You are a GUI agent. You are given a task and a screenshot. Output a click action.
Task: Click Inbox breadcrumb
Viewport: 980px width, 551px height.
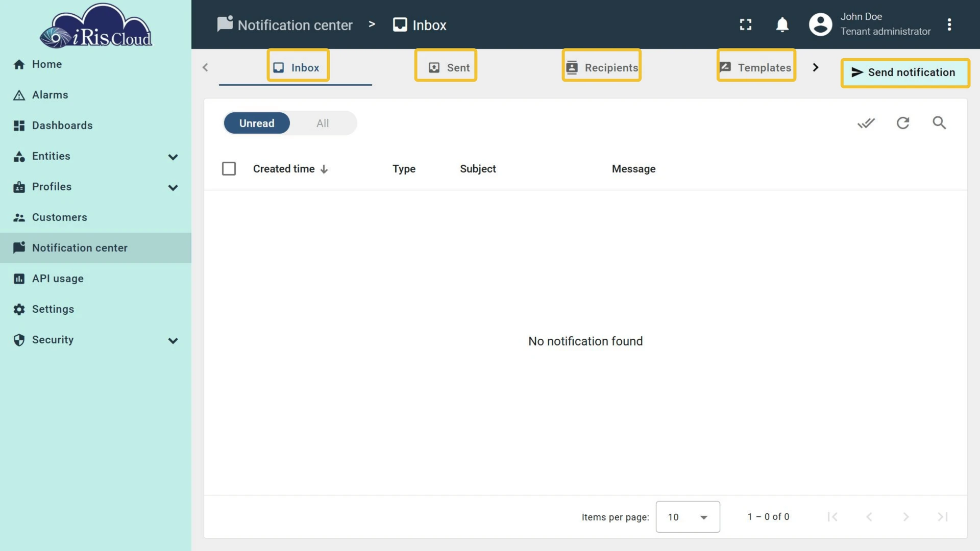tap(420, 25)
